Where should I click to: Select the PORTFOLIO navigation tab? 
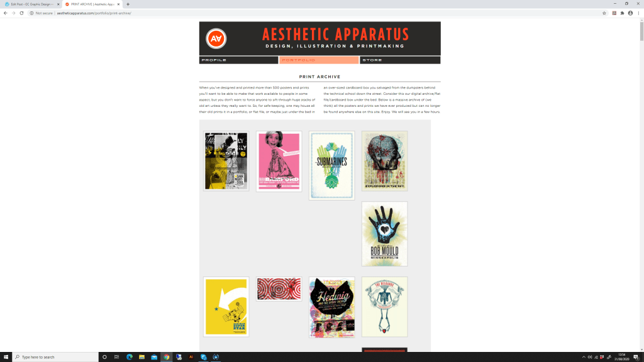[x=319, y=60]
